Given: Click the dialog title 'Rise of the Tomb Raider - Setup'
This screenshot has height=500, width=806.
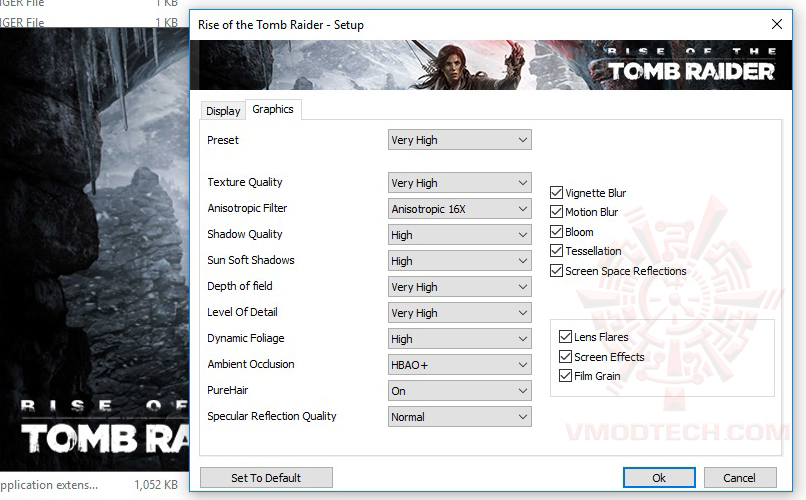Looking at the screenshot, I should (x=281, y=25).
